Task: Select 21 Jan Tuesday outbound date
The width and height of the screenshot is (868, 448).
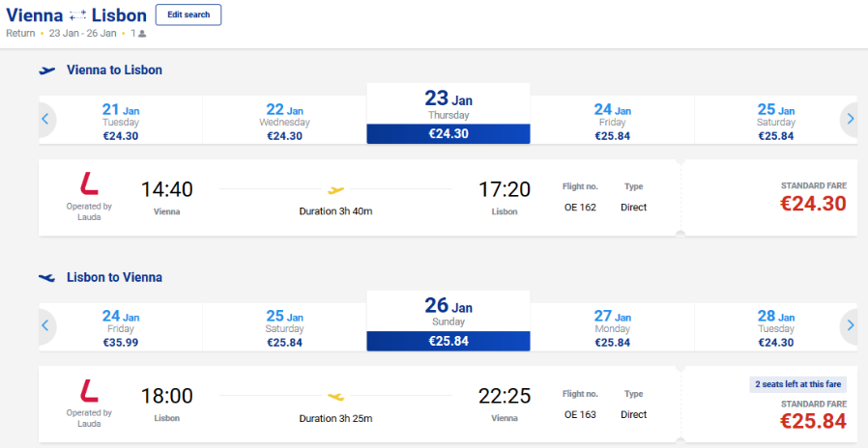Action: pyautogui.click(x=121, y=121)
